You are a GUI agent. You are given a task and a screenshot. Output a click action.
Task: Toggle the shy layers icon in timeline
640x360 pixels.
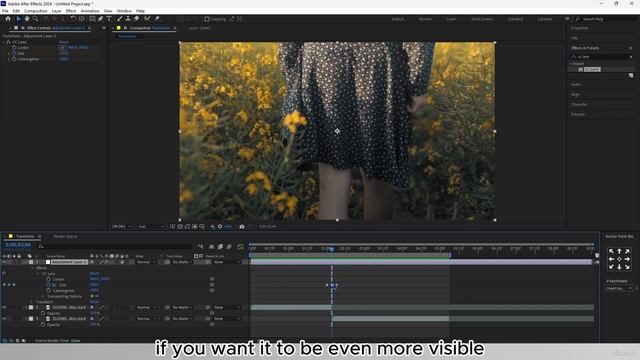point(211,247)
